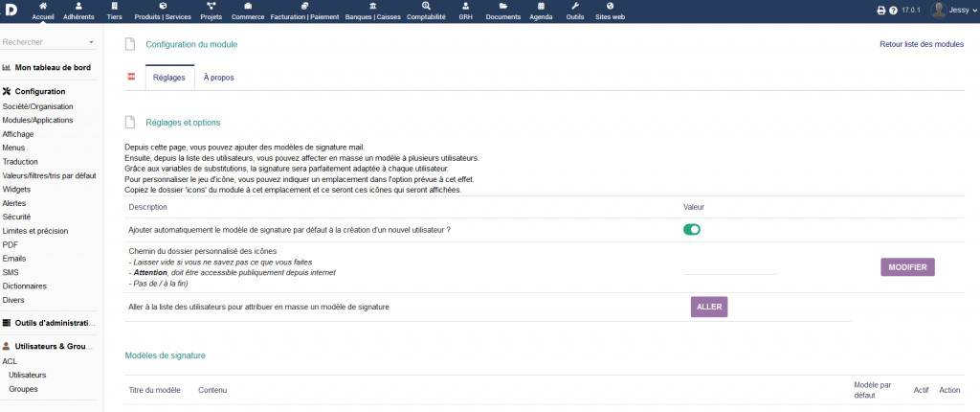Click the module's red icon beside Réglages
980x412 pixels.
pos(131,77)
